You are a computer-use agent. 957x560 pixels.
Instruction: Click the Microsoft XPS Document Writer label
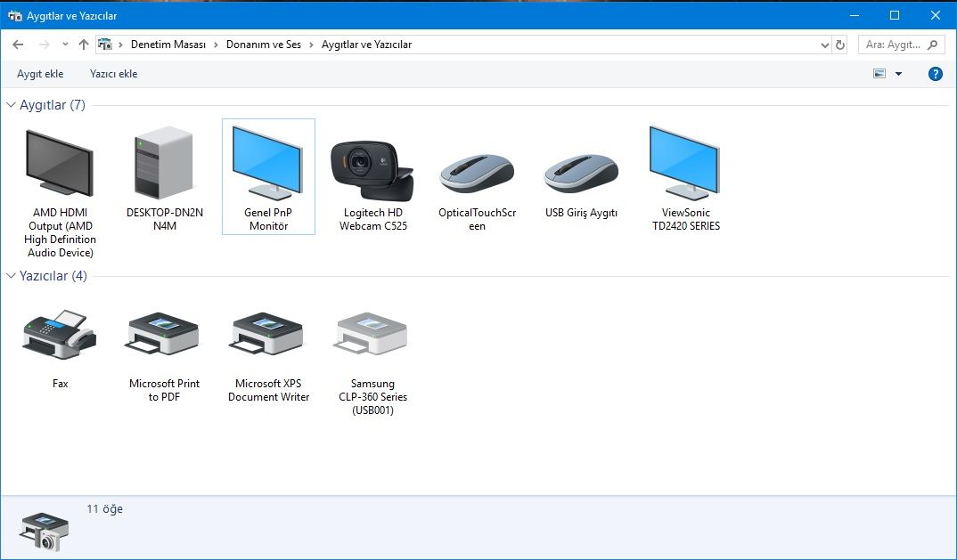click(268, 390)
